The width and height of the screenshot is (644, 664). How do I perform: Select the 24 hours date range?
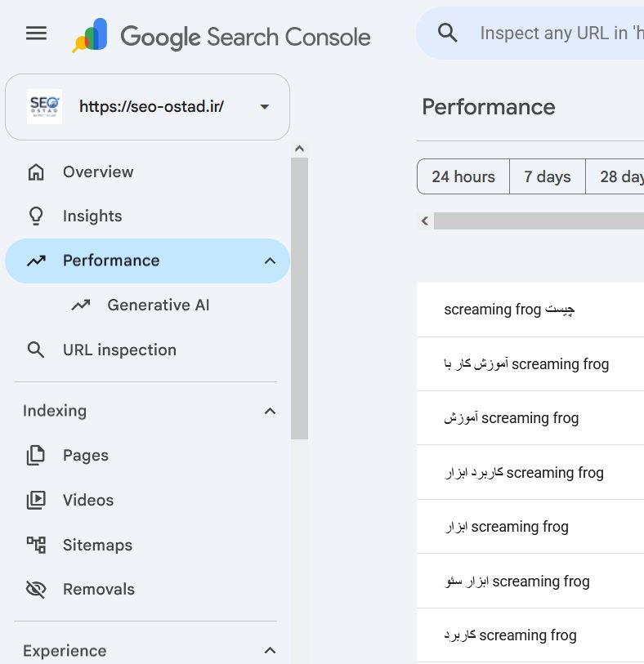[463, 176]
